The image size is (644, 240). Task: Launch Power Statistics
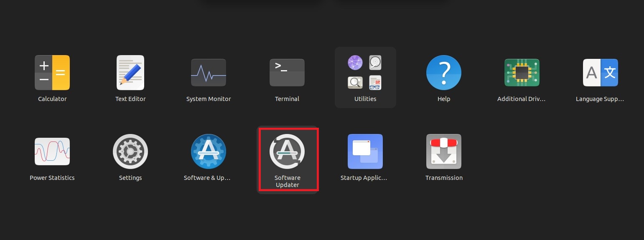click(x=52, y=152)
